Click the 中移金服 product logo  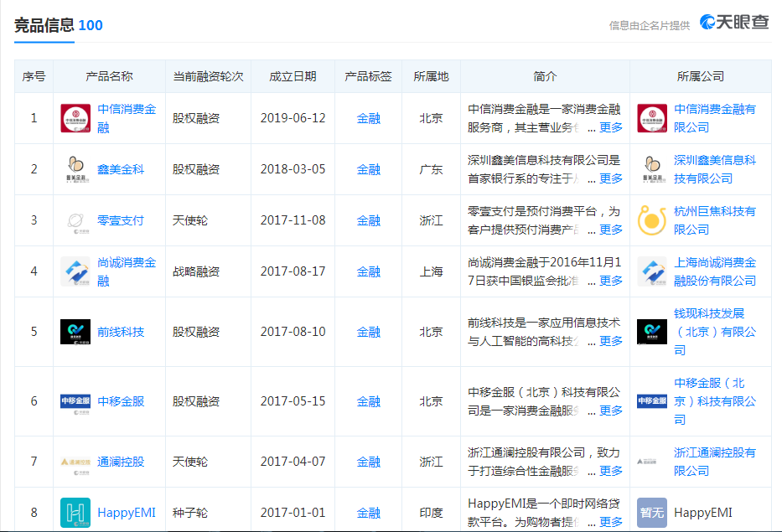[x=75, y=401]
